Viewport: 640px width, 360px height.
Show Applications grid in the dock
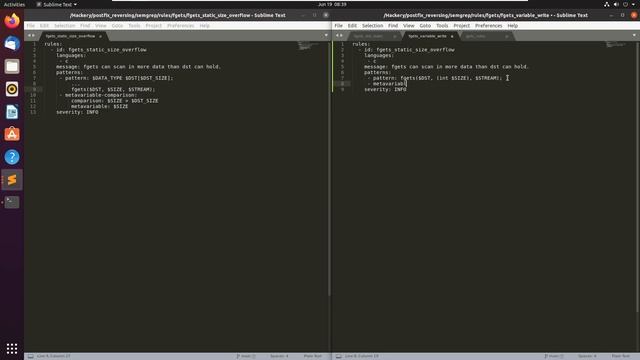click(12, 348)
